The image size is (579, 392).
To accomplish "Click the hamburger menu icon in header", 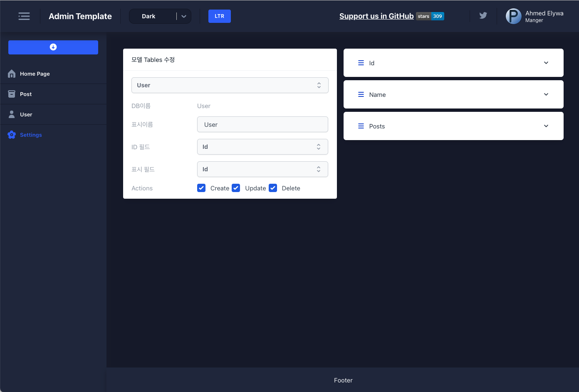I will pyautogui.click(x=24, y=16).
